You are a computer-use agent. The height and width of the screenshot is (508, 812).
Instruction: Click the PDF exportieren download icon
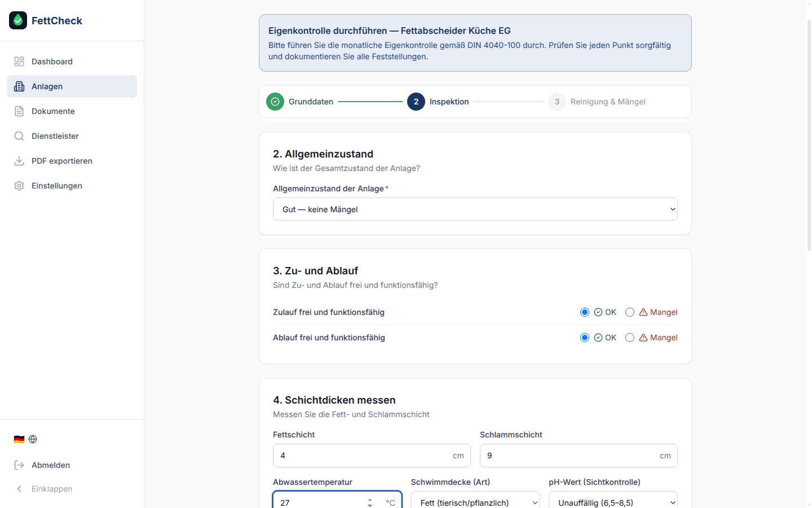pyautogui.click(x=19, y=161)
